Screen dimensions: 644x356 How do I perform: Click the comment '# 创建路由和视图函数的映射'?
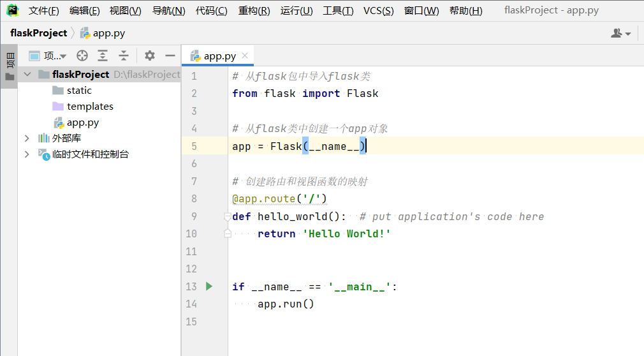pyautogui.click(x=300, y=181)
